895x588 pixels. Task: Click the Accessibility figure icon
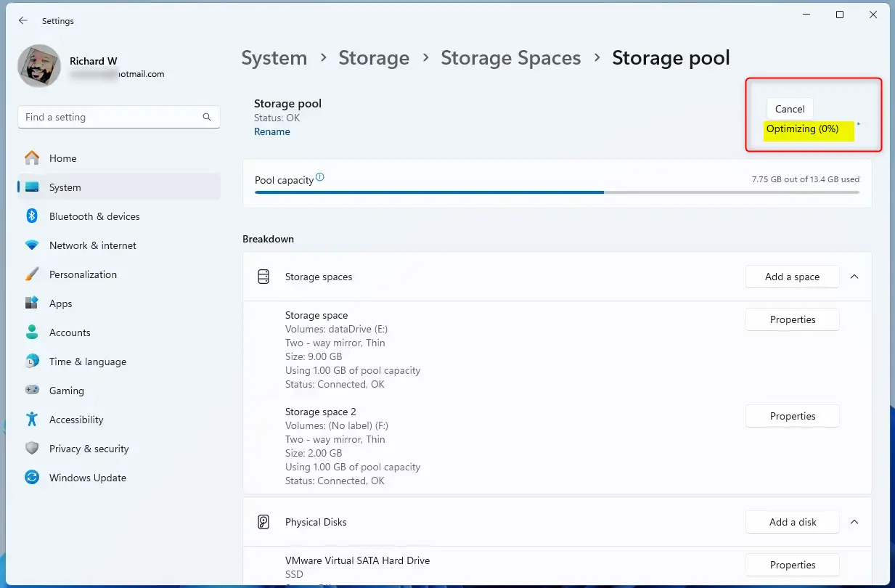pyautogui.click(x=32, y=420)
